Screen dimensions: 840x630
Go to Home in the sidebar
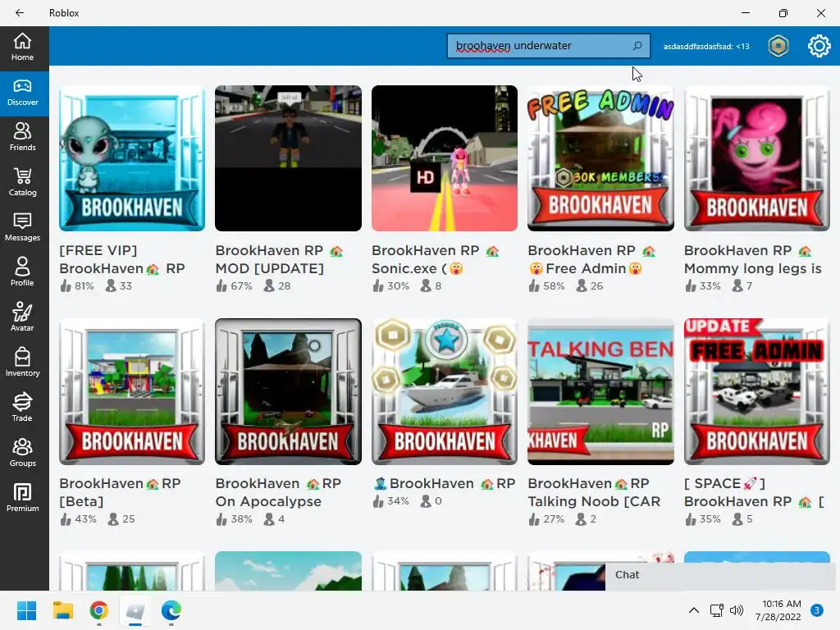tap(22, 47)
